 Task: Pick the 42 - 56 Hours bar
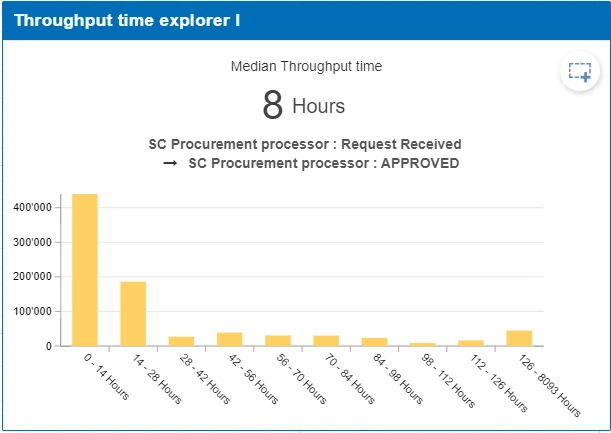click(230, 339)
